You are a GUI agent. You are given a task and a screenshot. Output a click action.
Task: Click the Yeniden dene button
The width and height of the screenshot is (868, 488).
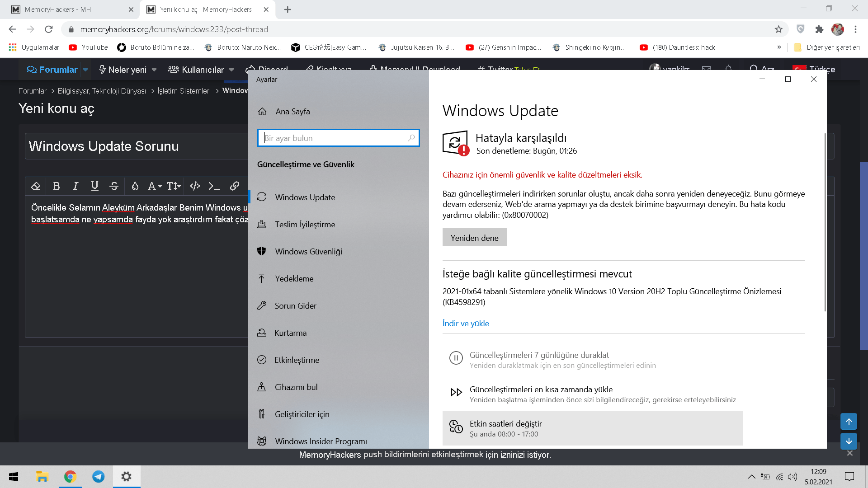point(474,238)
